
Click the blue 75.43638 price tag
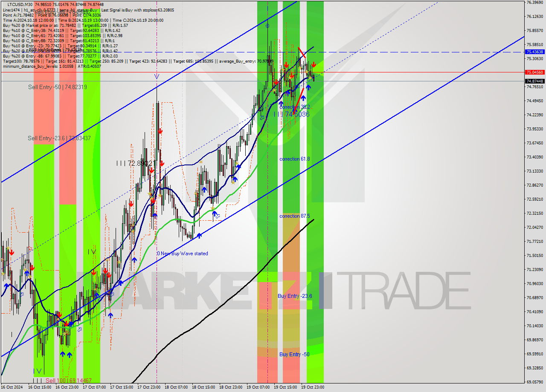point(535,52)
